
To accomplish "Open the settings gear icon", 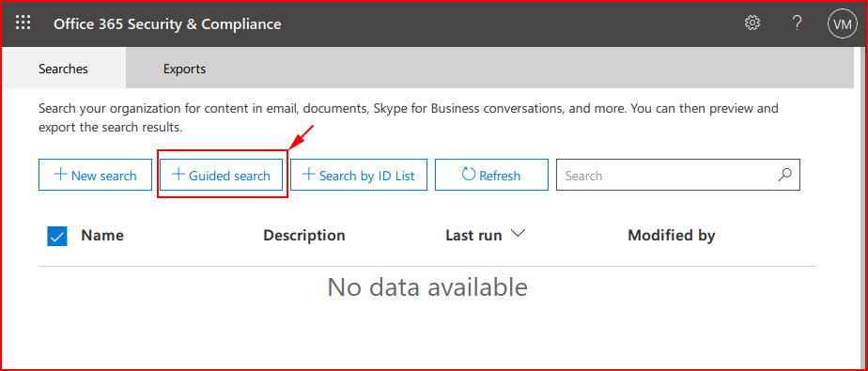I will click(752, 23).
